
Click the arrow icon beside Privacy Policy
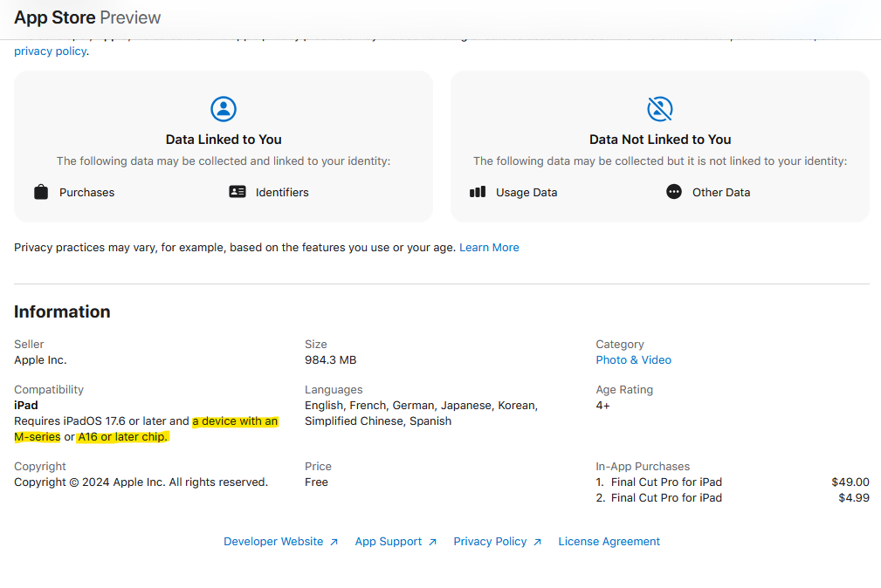pyautogui.click(x=537, y=542)
